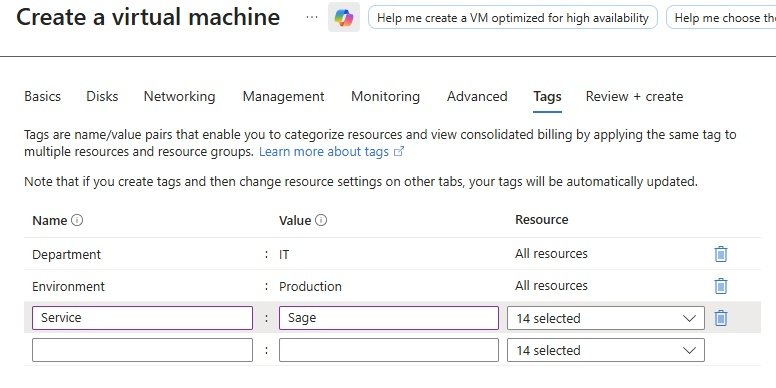The height and width of the screenshot is (388, 776).
Task: Click the info icon next to Name
Action: 77,220
